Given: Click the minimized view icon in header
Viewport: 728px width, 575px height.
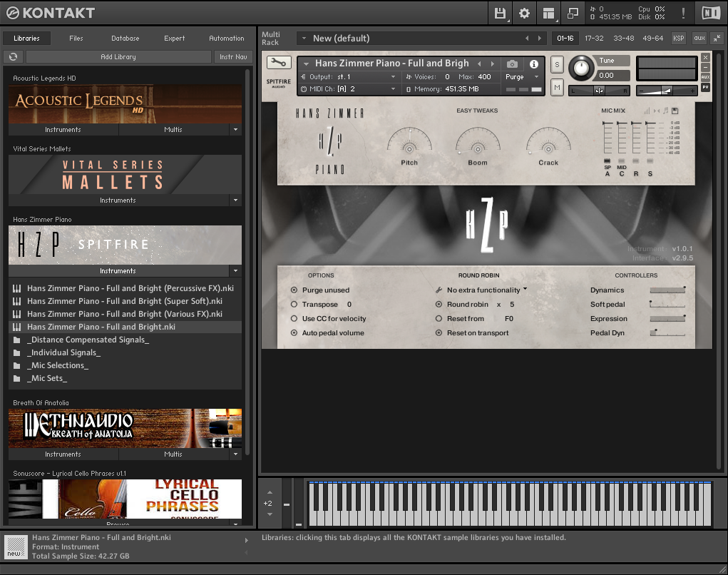Looking at the screenshot, I should pos(573,14).
